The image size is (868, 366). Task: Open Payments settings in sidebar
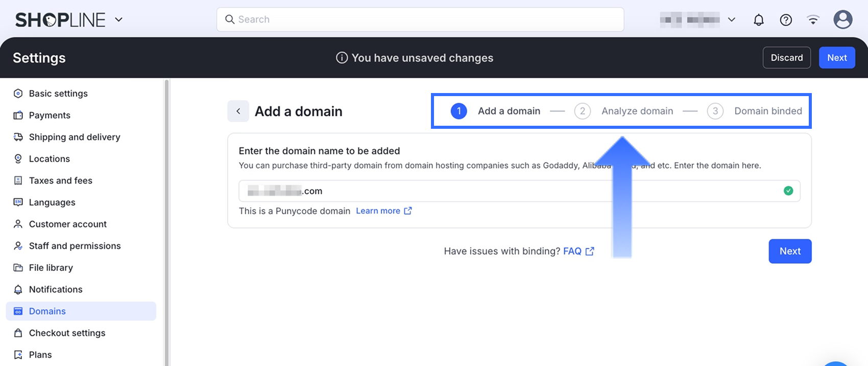pos(50,115)
